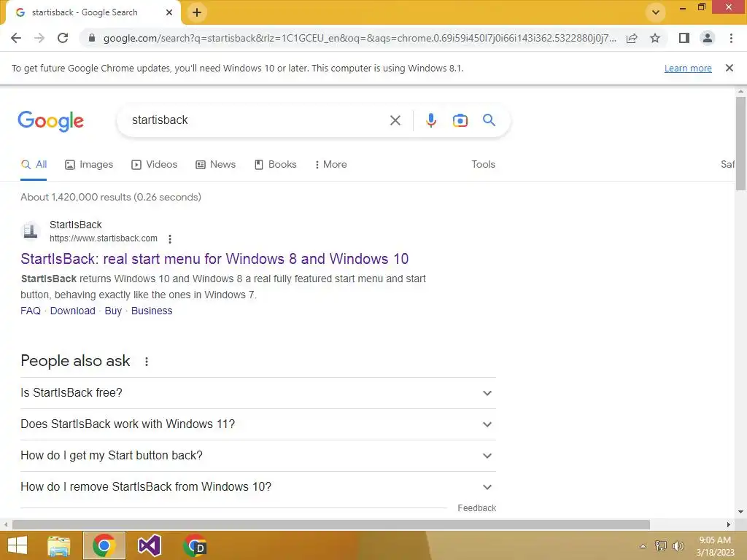747x560 pixels.
Task: Share this page from address bar
Action: click(632, 38)
